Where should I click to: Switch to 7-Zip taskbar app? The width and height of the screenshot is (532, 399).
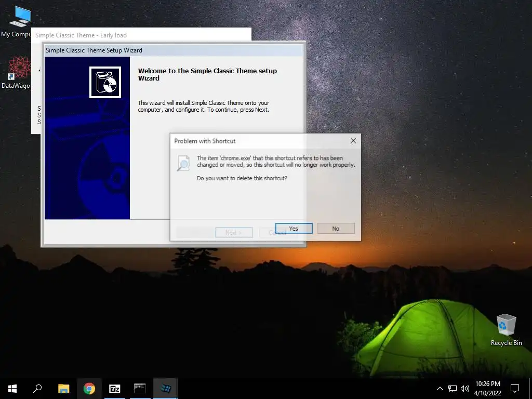115,389
